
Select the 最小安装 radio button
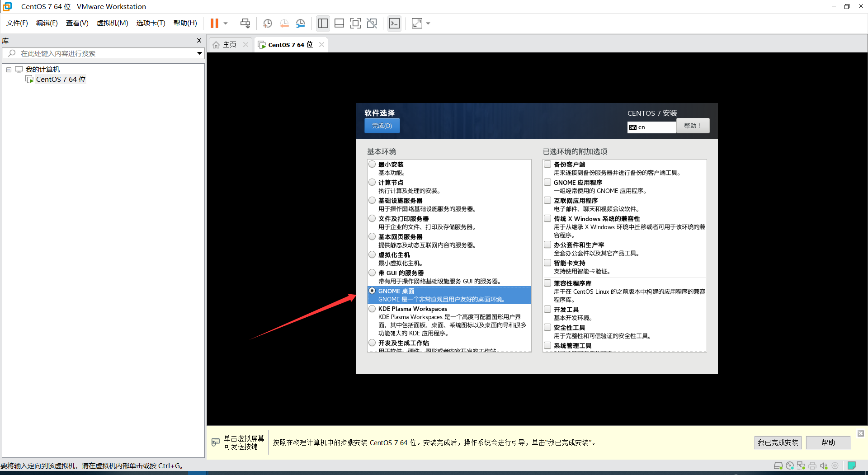pos(372,164)
